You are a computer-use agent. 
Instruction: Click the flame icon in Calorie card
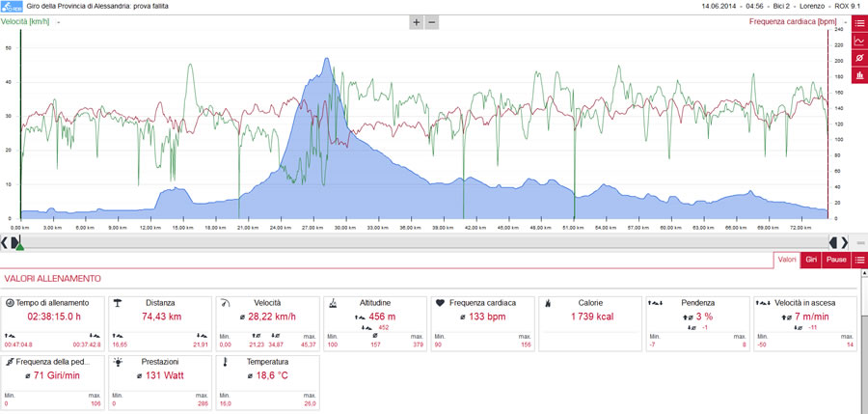[548, 303]
